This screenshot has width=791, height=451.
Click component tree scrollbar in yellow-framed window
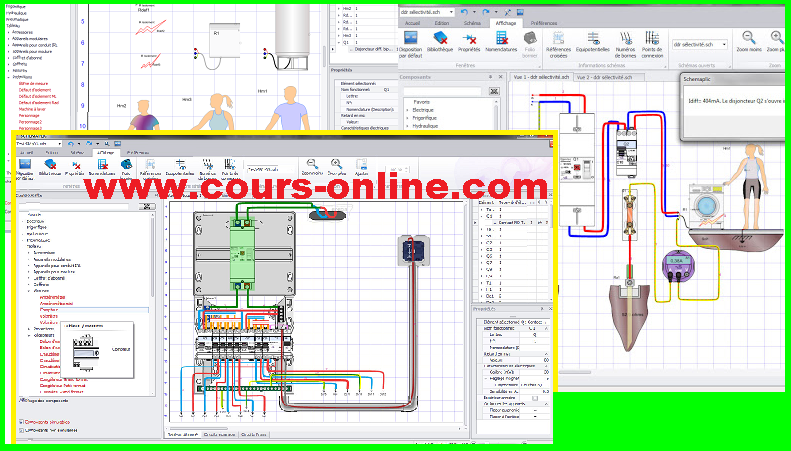pyautogui.click(x=152, y=257)
